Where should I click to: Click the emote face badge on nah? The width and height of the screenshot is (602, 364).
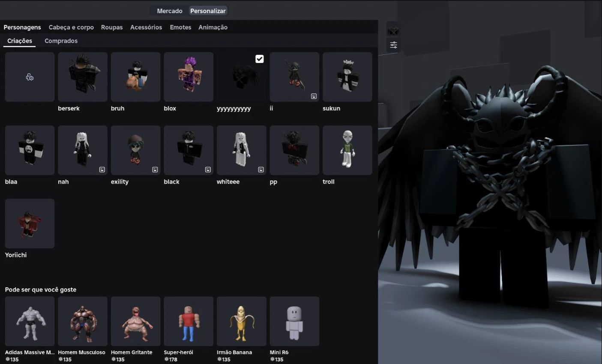(102, 170)
